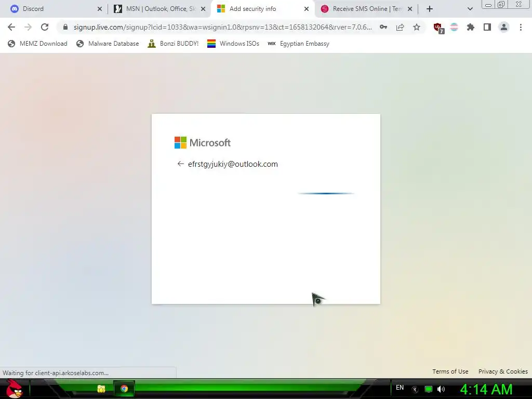532x399 pixels.
Task: Open the Malware Database bookmark
Action: coord(108,44)
